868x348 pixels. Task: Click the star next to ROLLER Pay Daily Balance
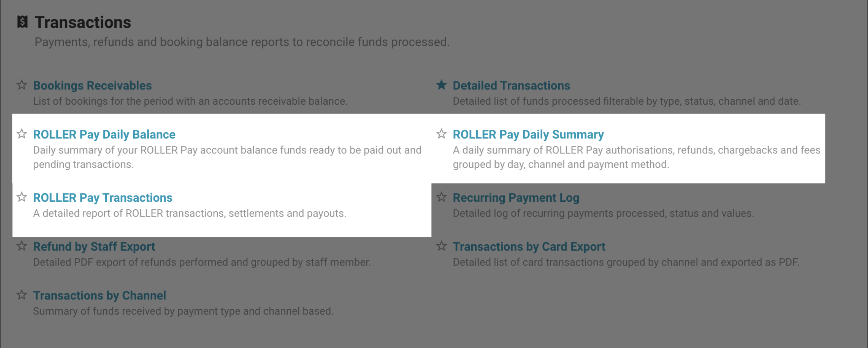(22, 134)
